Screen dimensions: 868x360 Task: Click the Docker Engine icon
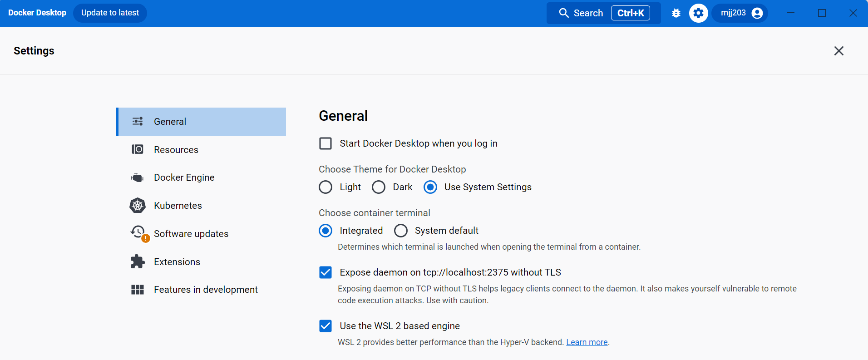(x=138, y=178)
